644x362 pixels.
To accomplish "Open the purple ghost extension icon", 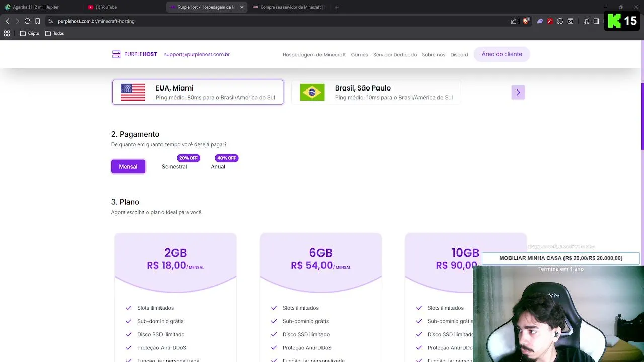I will [540, 21].
